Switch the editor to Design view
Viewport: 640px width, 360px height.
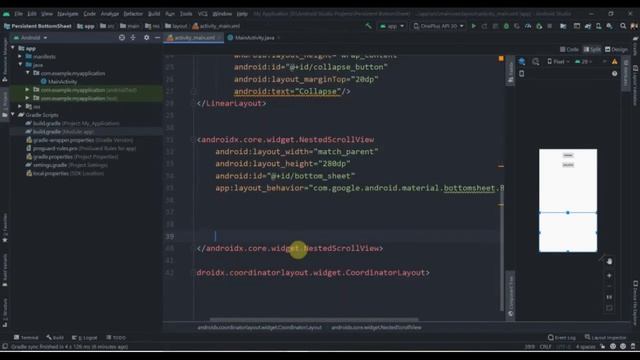(616, 49)
